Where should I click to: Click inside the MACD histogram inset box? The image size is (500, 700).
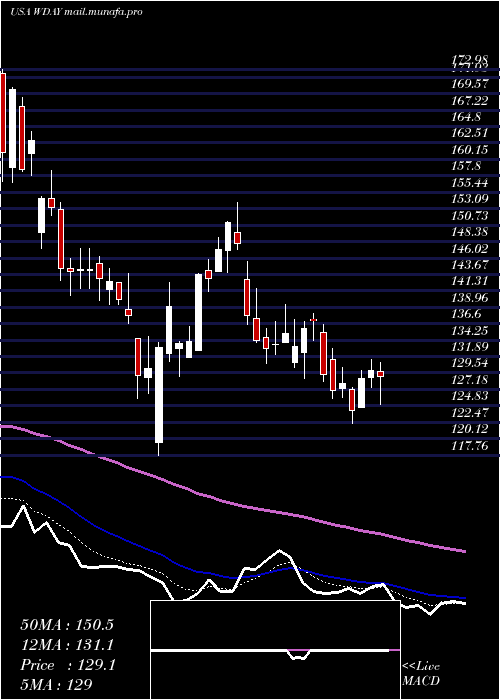pyautogui.click(x=275, y=650)
